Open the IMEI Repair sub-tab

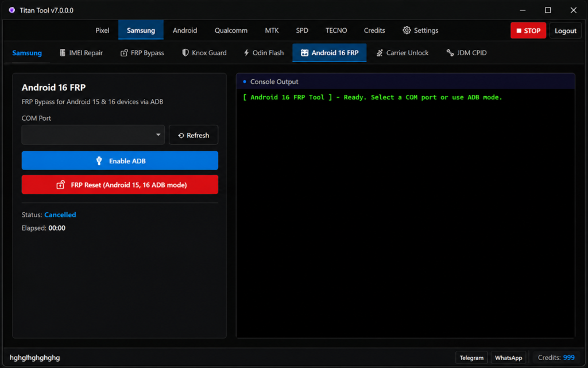click(82, 53)
